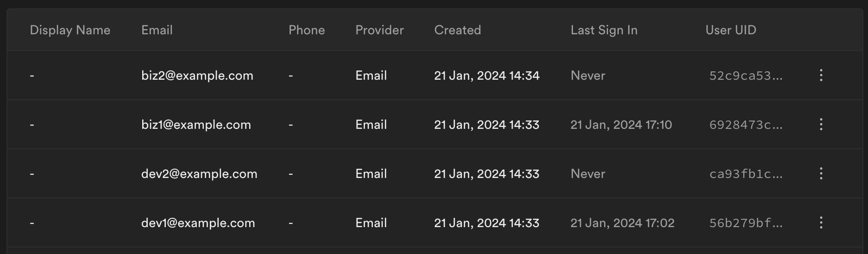Click the user UID 6928473c...
The height and width of the screenshot is (254, 868).
[x=746, y=125]
